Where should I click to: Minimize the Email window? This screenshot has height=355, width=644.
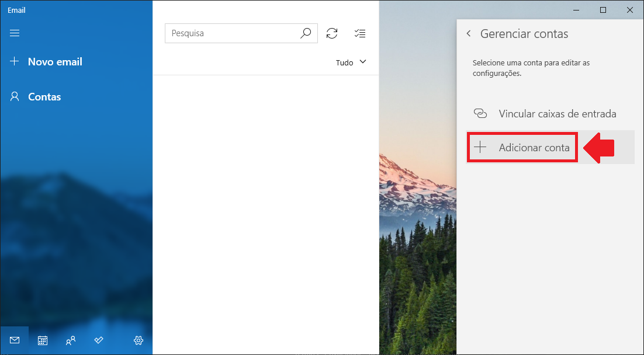click(x=576, y=11)
